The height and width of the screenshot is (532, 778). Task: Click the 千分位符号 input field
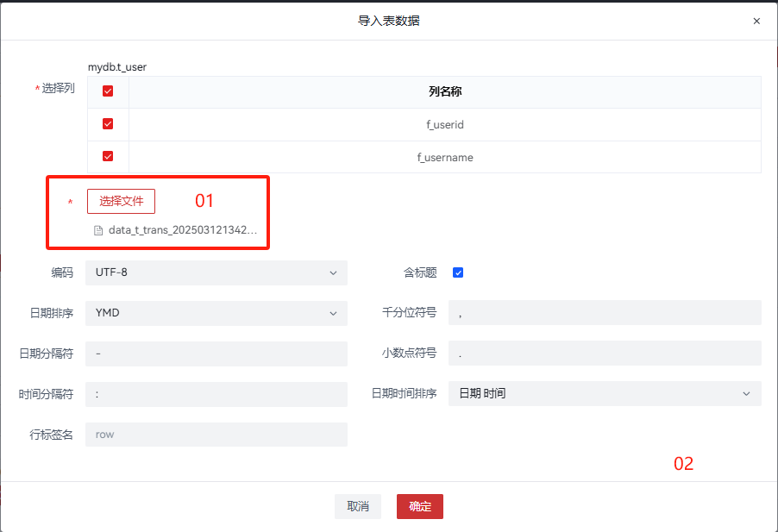pos(604,313)
